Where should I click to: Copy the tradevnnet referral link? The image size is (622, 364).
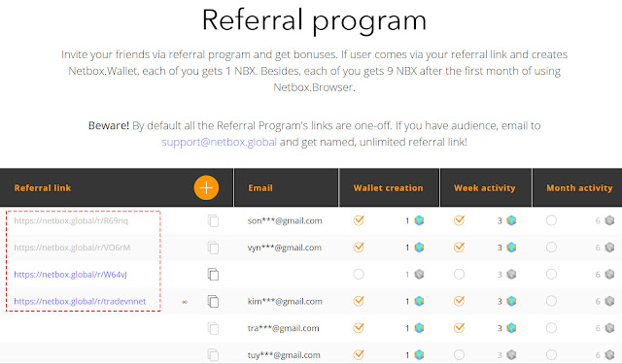[213, 302]
